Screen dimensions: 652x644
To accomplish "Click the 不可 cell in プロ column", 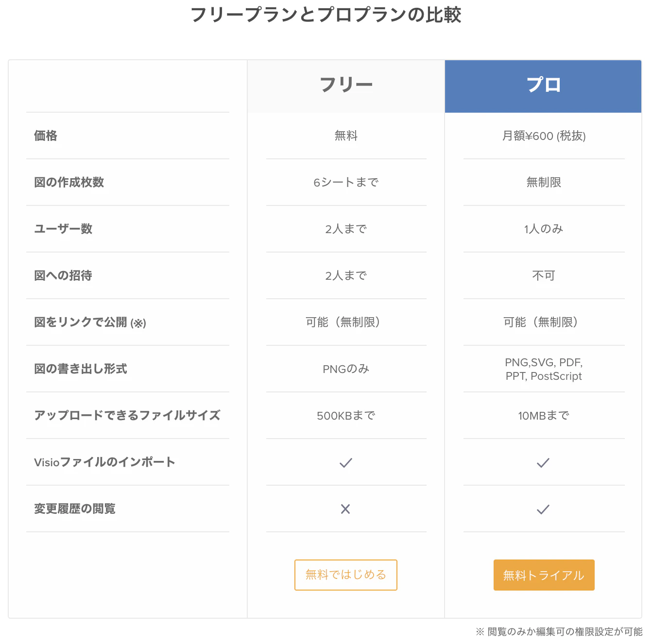I will click(x=543, y=275).
